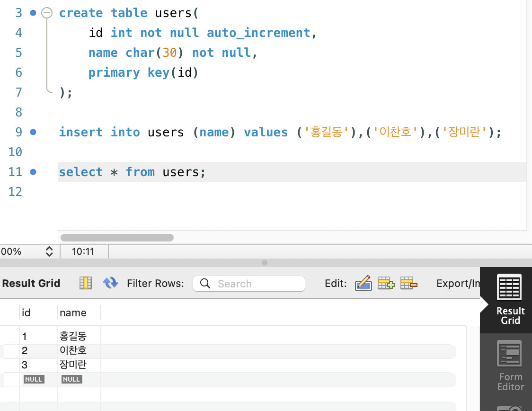Viewport: 532px width, 411px height.
Task: Click the edit current row pencil icon
Action: coord(363,283)
